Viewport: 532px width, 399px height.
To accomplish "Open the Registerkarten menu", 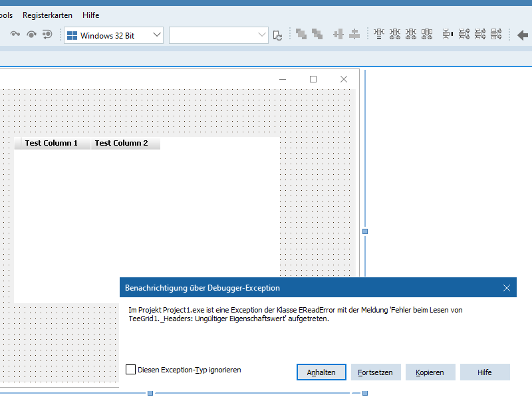I will [47, 15].
